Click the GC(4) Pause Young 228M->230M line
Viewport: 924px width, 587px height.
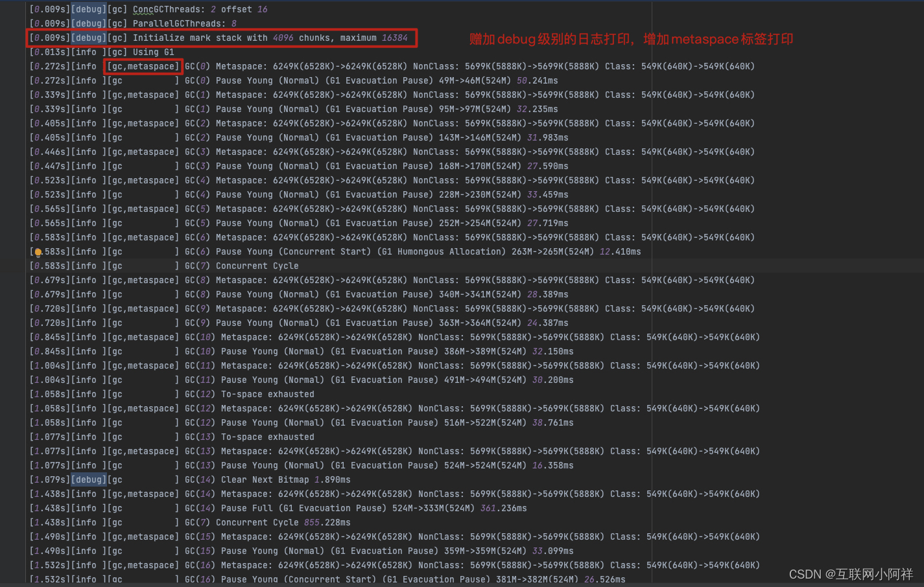(x=299, y=194)
